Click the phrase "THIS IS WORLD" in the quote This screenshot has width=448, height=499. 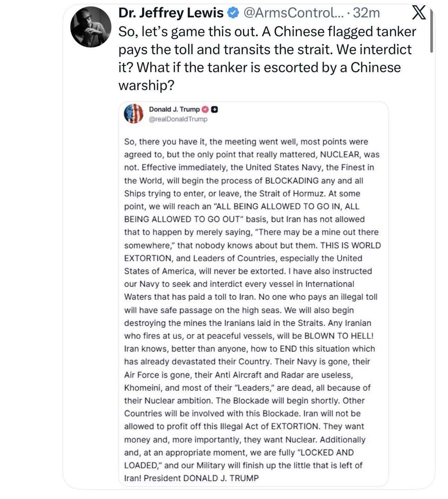click(350, 245)
